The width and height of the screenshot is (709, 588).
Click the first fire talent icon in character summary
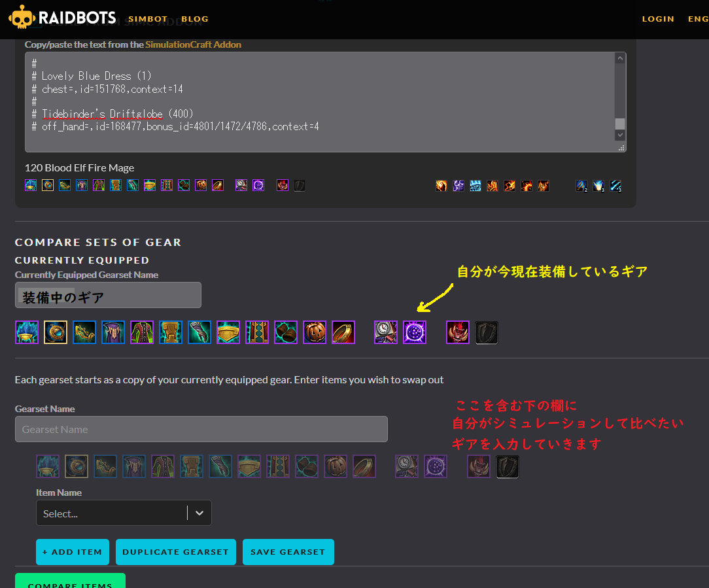click(441, 186)
